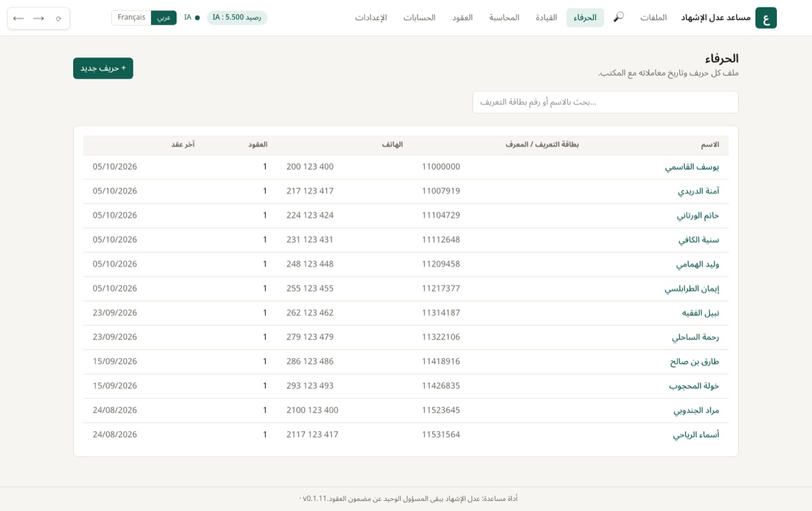This screenshot has width=812, height=511.
Task: Click the العقود column header
Action: click(x=258, y=145)
